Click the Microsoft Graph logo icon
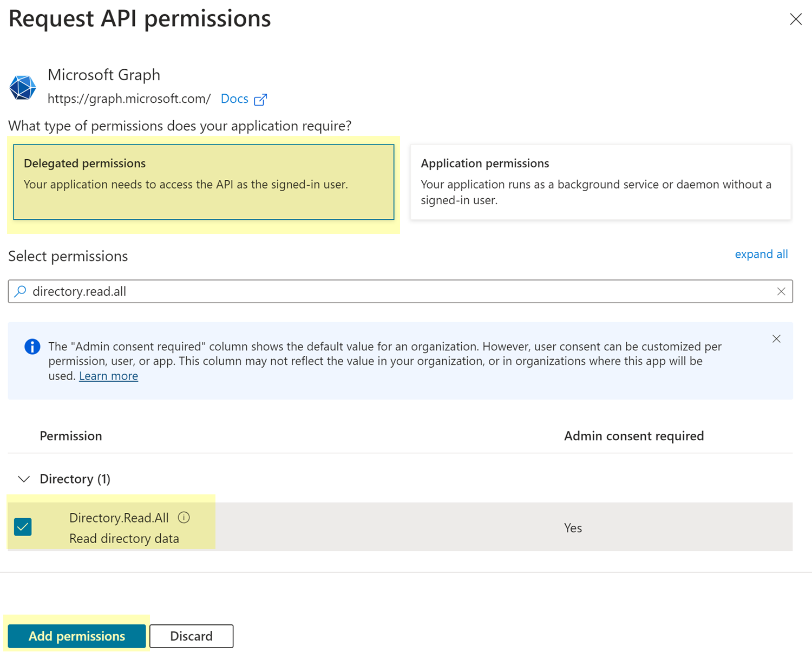The image size is (812, 659). (23, 87)
